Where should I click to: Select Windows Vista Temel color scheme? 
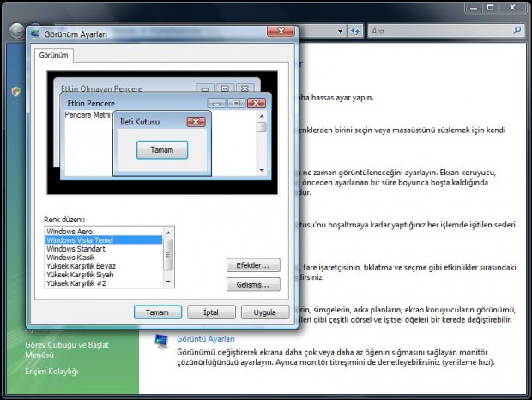(x=104, y=239)
